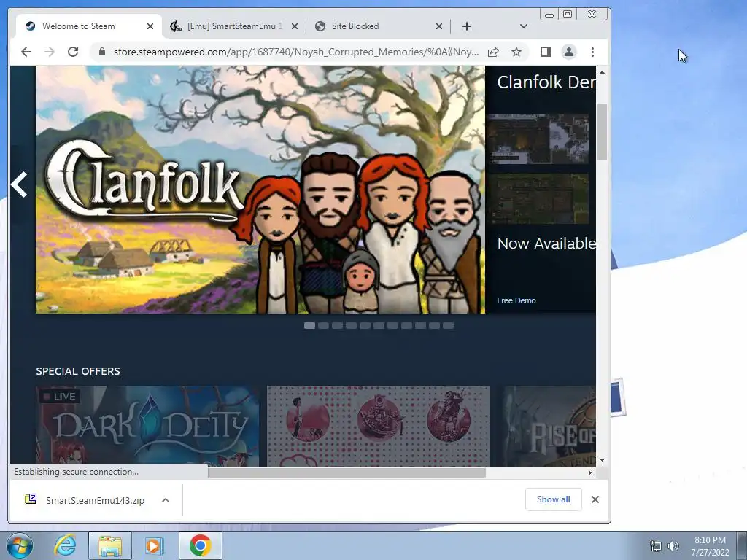Viewport: 747px width, 560px height.
Task: Close the Site Blocked tab
Action: [438, 26]
